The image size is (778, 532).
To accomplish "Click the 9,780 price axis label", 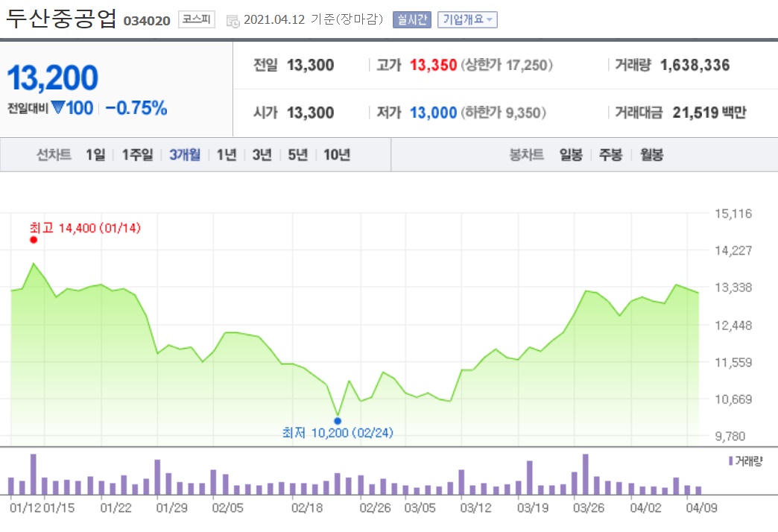I will point(730,436).
